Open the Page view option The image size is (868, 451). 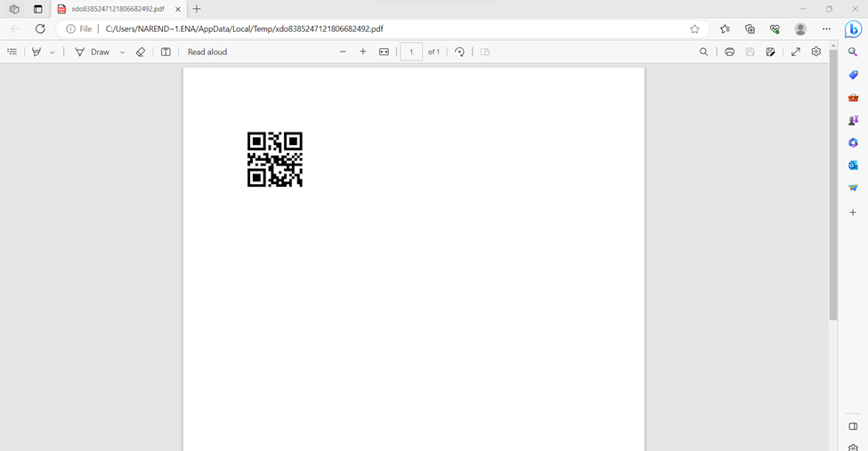pos(485,52)
